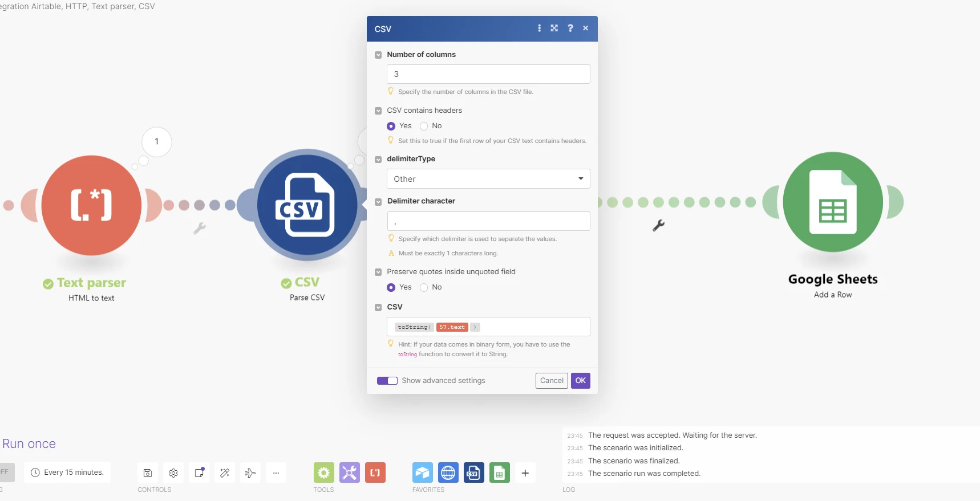Viewport: 980px width, 501px height.
Task: Click the 'Add a Row' caption
Action: 833,295
